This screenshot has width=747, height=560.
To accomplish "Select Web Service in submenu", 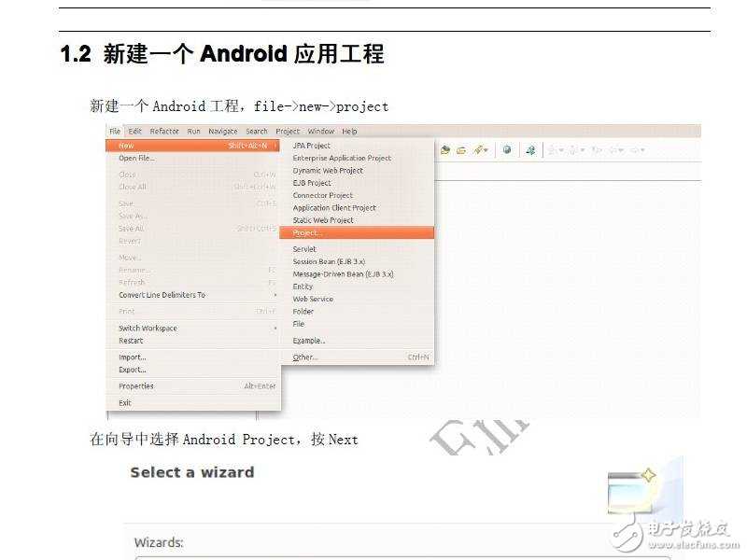I will 313,299.
